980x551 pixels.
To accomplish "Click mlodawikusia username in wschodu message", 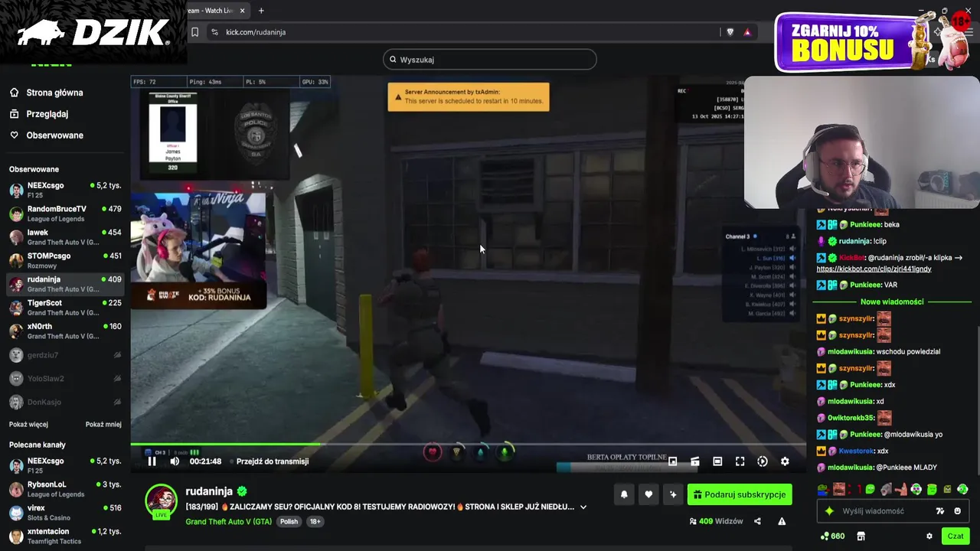I will click(851, 352).
